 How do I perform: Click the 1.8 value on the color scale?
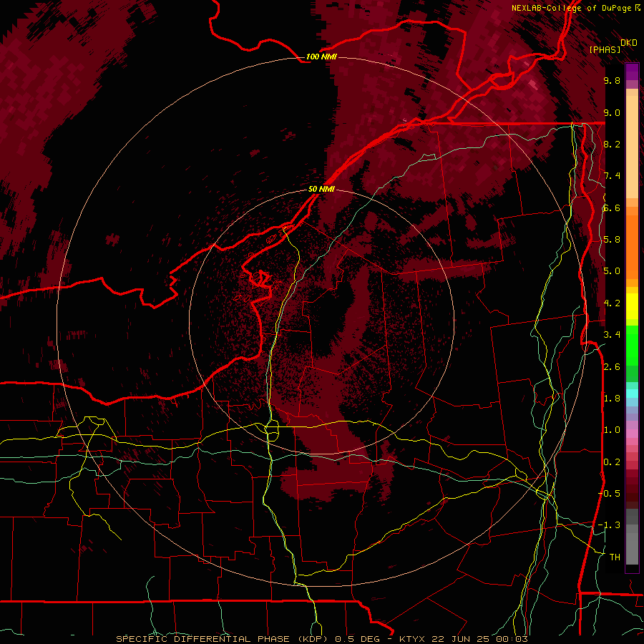point(612,399)
